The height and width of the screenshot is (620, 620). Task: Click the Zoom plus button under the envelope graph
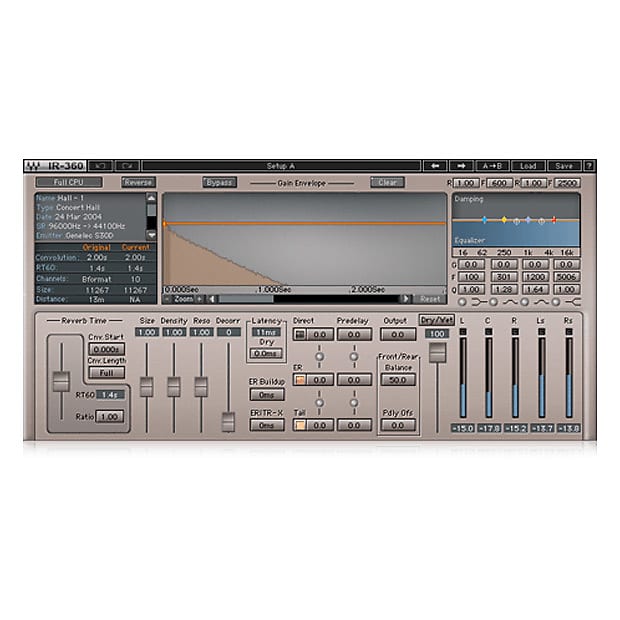(x=199, y=299)
